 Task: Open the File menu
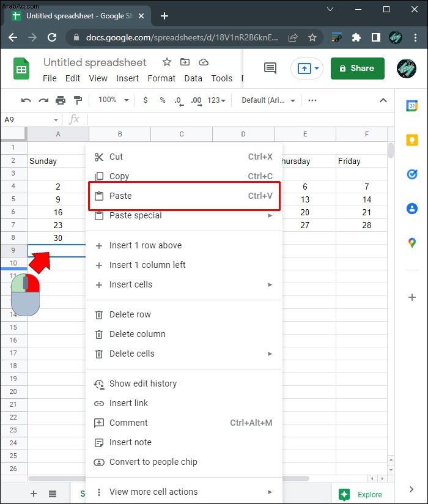pyautogui.click(x=50, y=78)
